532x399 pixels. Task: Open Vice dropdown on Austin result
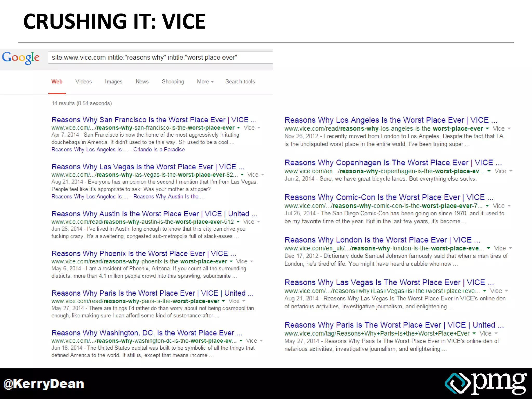pos(251,222)
